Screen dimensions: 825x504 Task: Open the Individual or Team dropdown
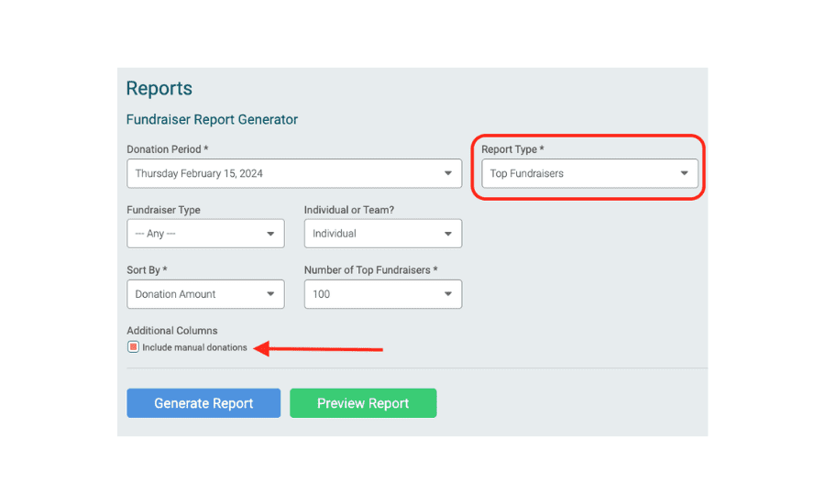(383, 234)
